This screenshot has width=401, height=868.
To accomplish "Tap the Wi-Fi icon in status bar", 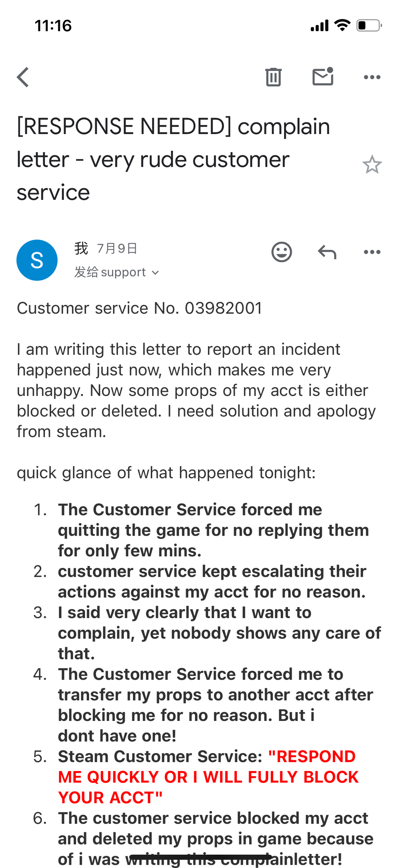I will tap(342, 25).
